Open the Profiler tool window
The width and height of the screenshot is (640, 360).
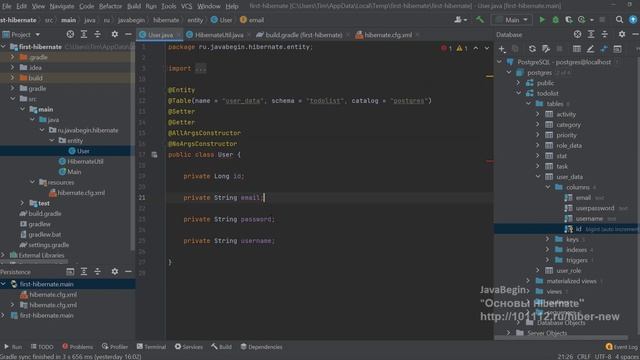115,347
